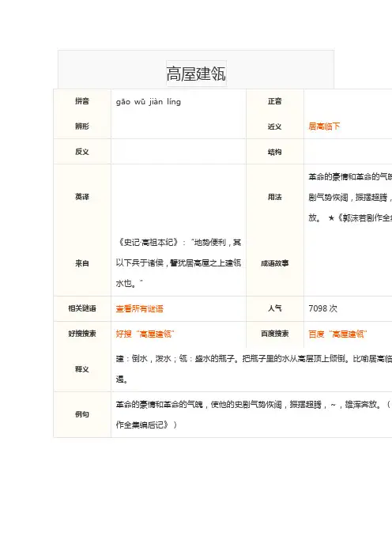The height and width of the screenshot is (555, 392).
Task: Click the 近义 label cell
Action: [274, 126]
